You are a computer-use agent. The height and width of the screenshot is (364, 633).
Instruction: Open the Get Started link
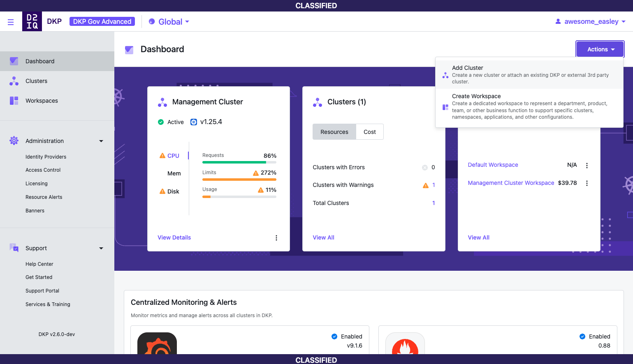tap(39, 277)
